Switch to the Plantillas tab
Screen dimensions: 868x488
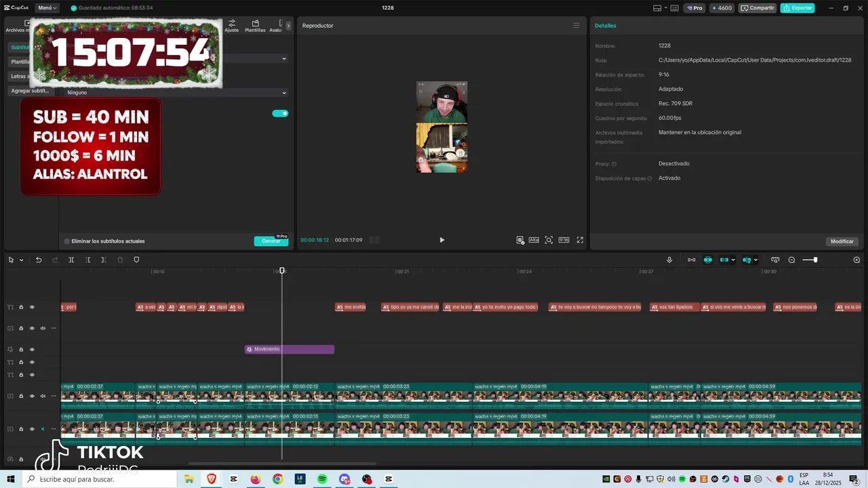255,26
